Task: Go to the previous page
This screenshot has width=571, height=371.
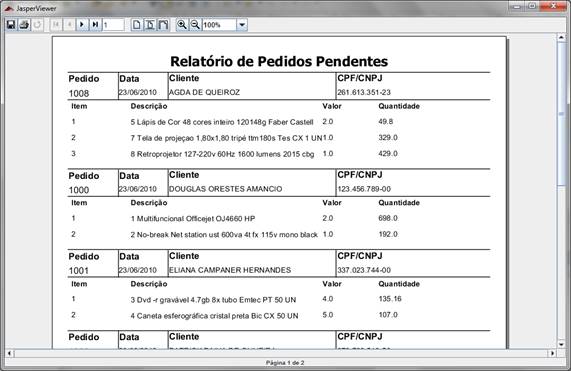Action: (x=69, y=25)
